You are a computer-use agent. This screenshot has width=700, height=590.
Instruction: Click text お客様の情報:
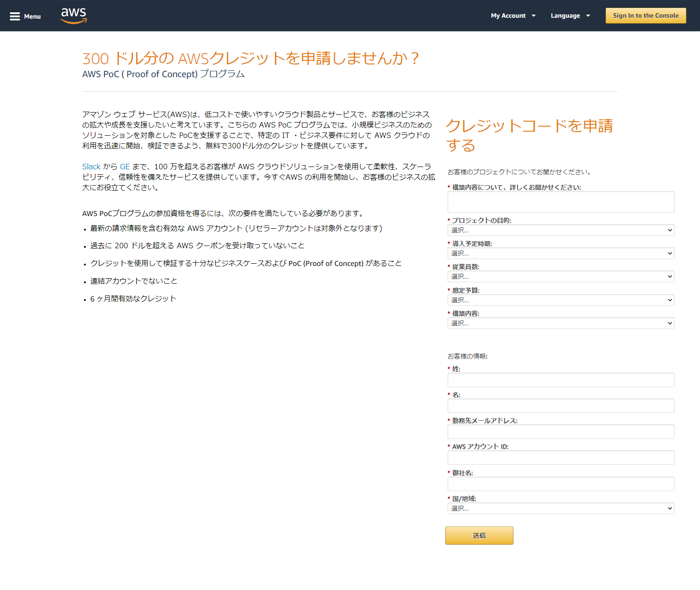coord(468,356)
